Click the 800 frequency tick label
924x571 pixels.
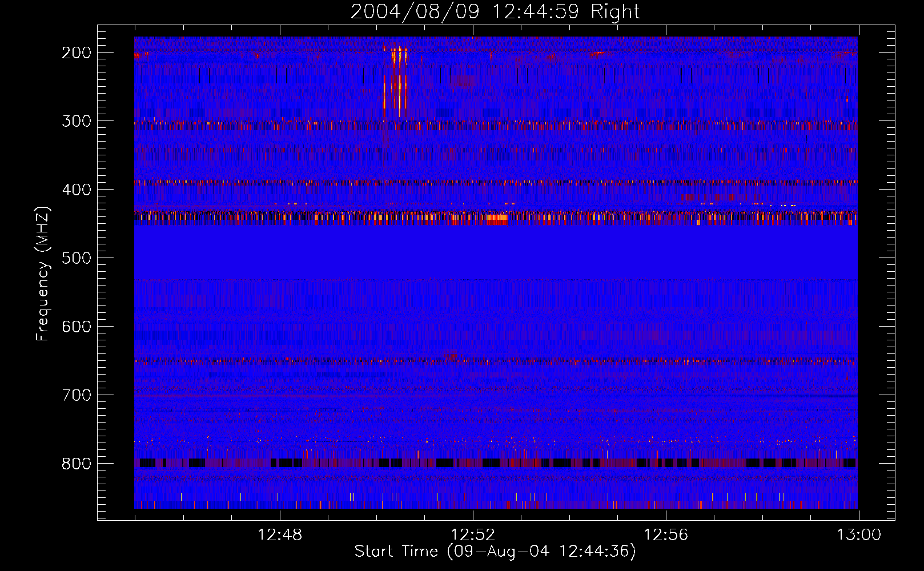pos(77,464)
